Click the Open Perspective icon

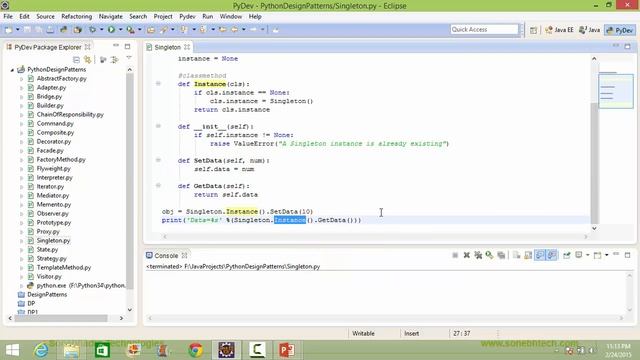(x=533, y=30)
